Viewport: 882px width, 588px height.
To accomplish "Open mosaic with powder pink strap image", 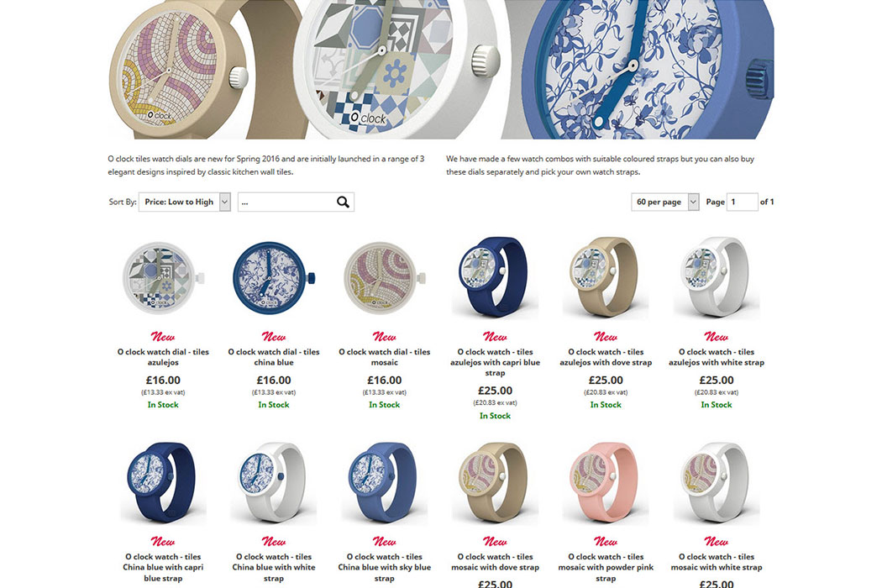I will pyautogui.click(x=606, y=483).
